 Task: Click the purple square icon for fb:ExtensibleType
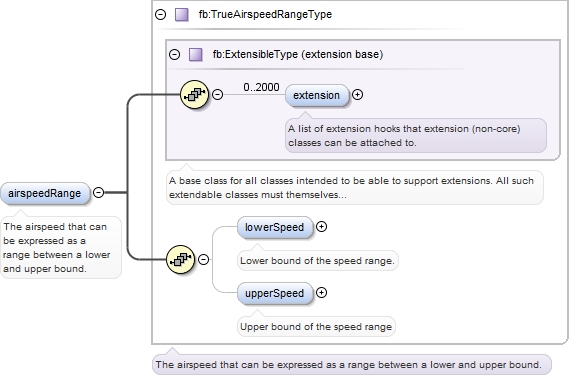coord(196,55)
